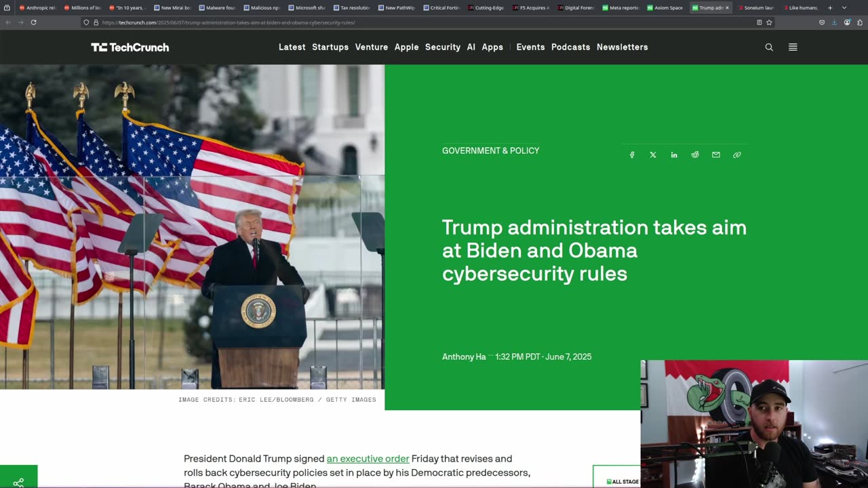The image size is (868, 488).
Task: Go forward in browser history
Action: pos(20,22)
